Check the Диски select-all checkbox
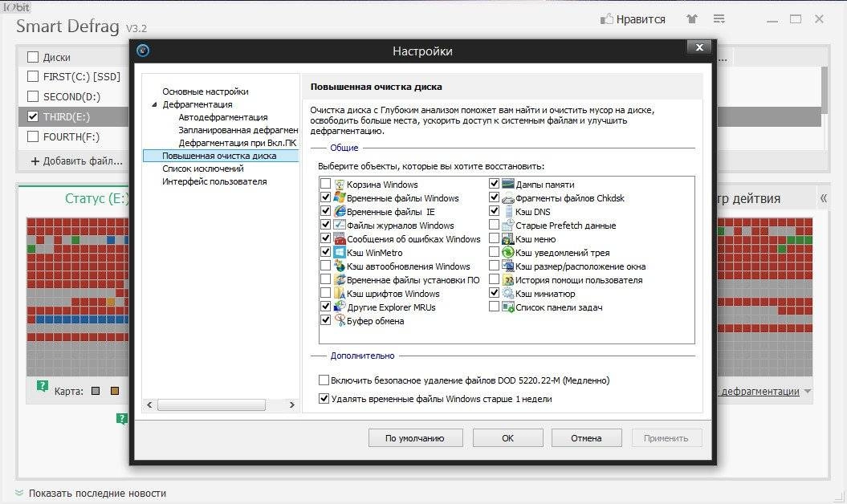847x504 pixels. tap(33, 57)
